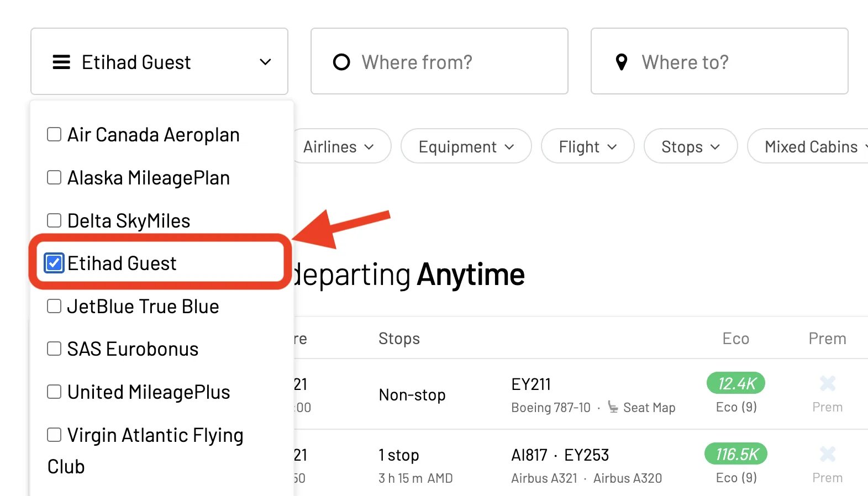Click the circle origin icon in Where from
This screenshot has height=496, width=868.
[x=341, y=62]
